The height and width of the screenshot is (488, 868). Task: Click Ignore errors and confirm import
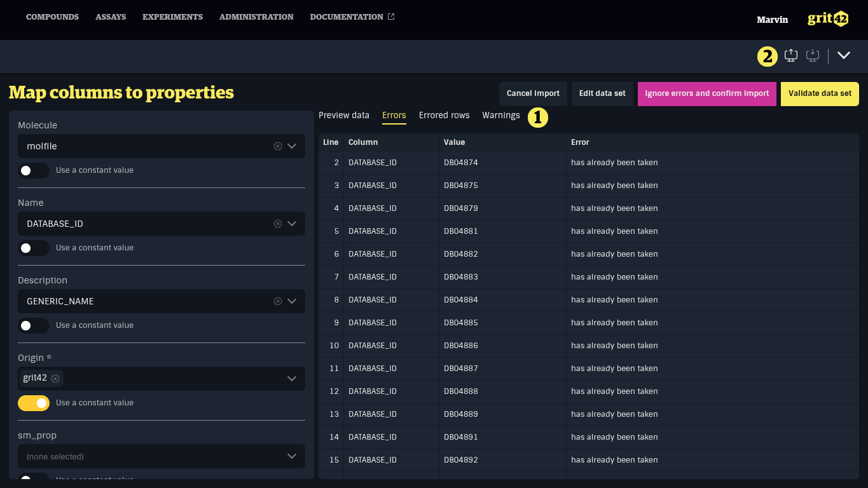tap(707, 93)
